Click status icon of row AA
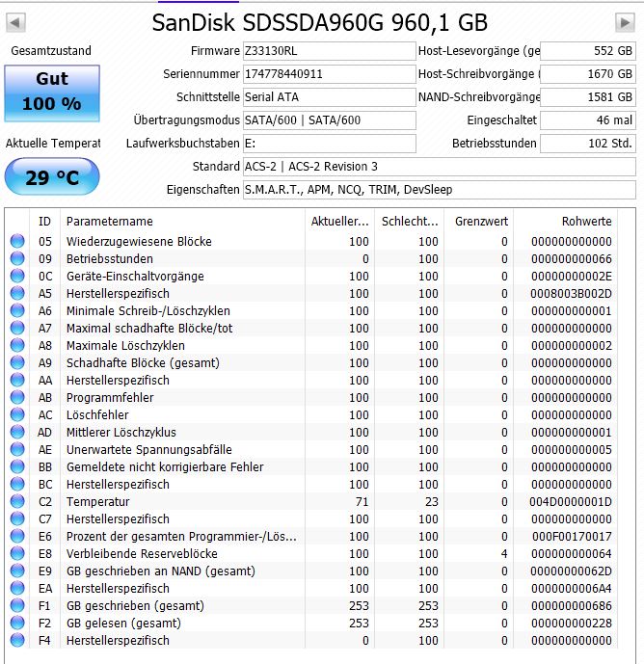This screenshot has height=664, width=644. [x=17, y=380]
